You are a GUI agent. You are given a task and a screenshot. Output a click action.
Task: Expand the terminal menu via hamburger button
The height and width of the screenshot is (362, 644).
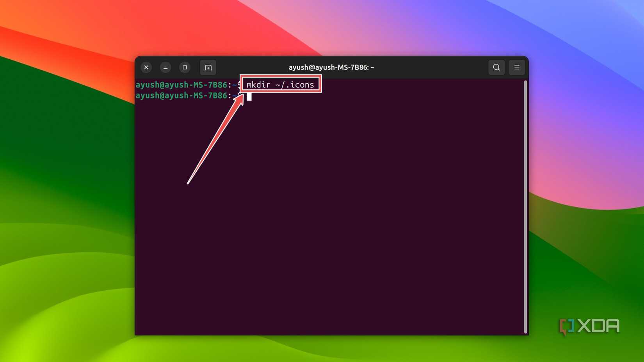[516, 67]
